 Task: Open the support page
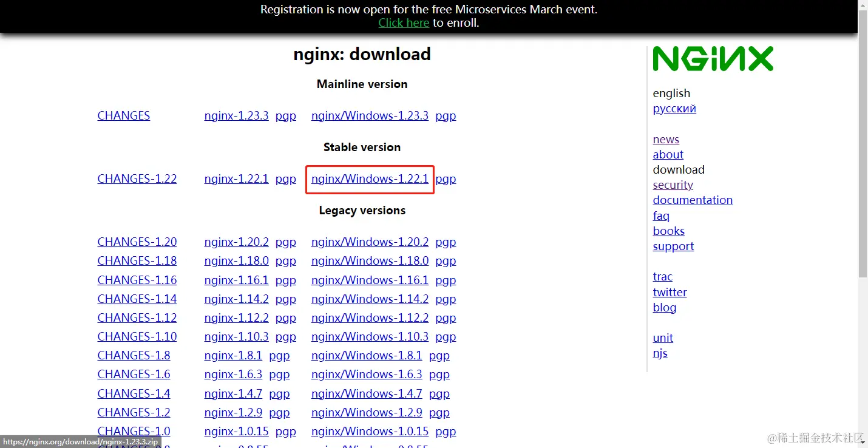[x=673, y=246]
